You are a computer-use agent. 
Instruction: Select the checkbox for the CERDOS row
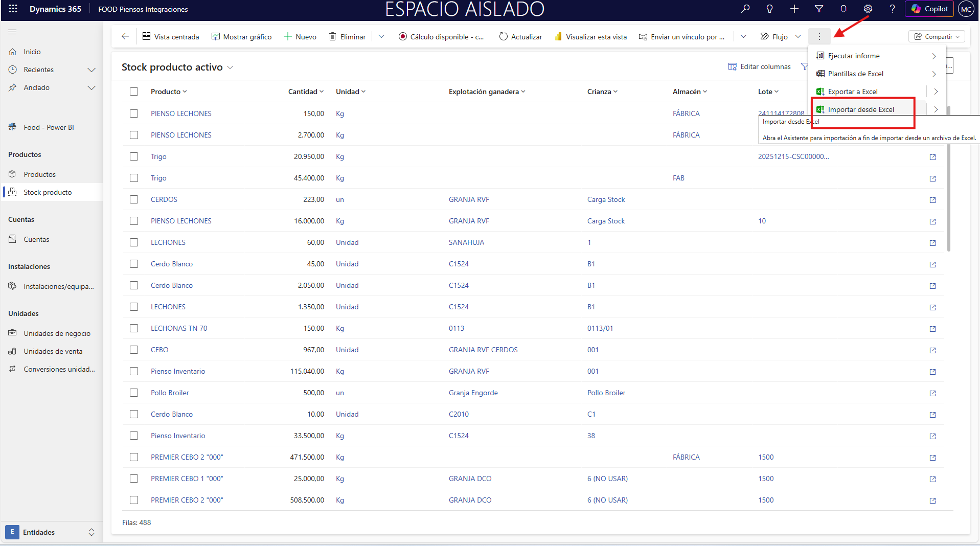click(134, 199)
